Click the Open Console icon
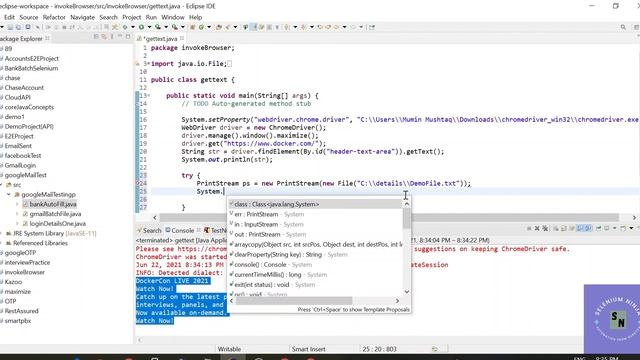640x360 pixels. 623,228
